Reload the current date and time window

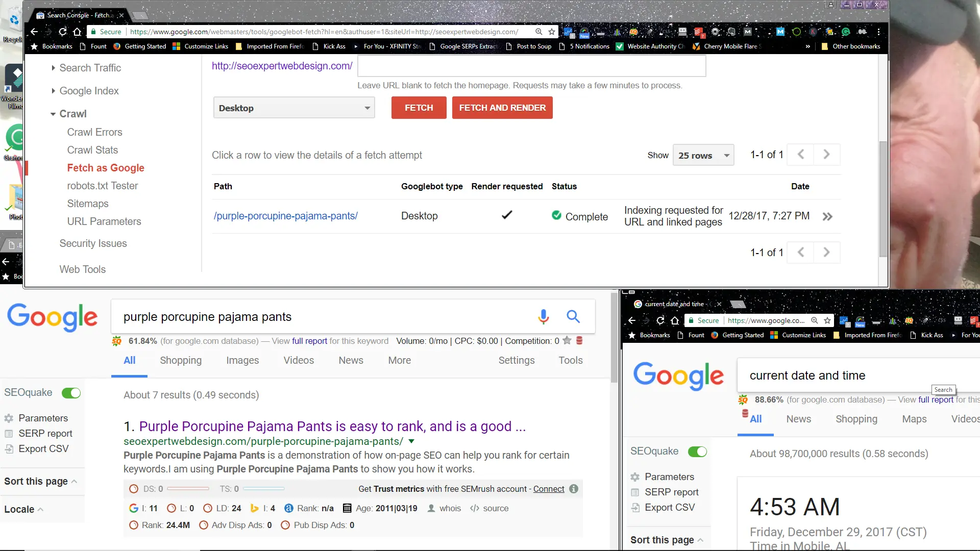660,320
